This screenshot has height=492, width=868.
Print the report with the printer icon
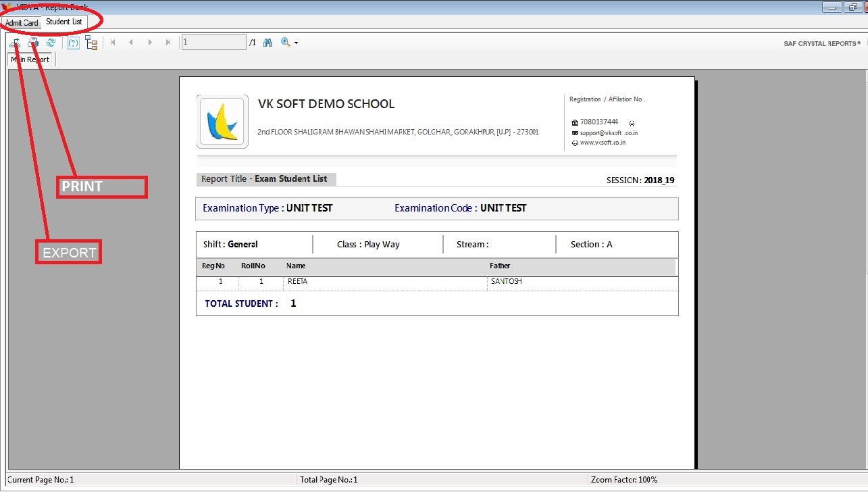point(33,43)
